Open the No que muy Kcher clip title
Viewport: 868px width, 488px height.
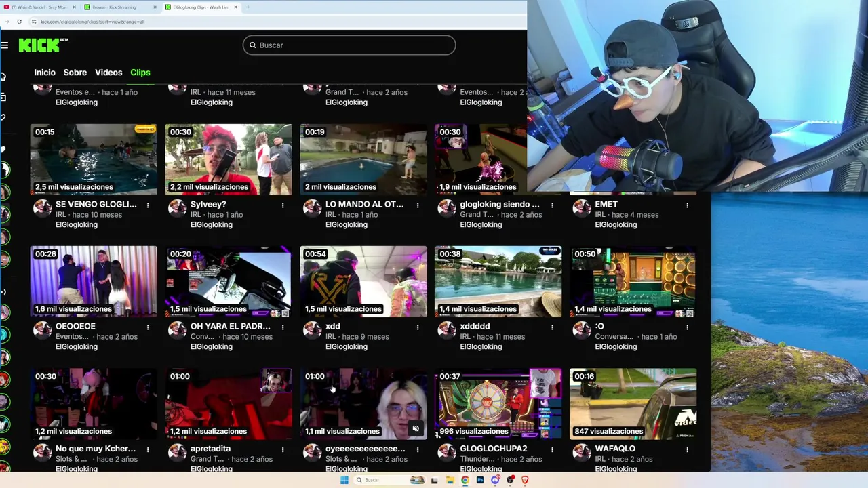pos(96,449)
